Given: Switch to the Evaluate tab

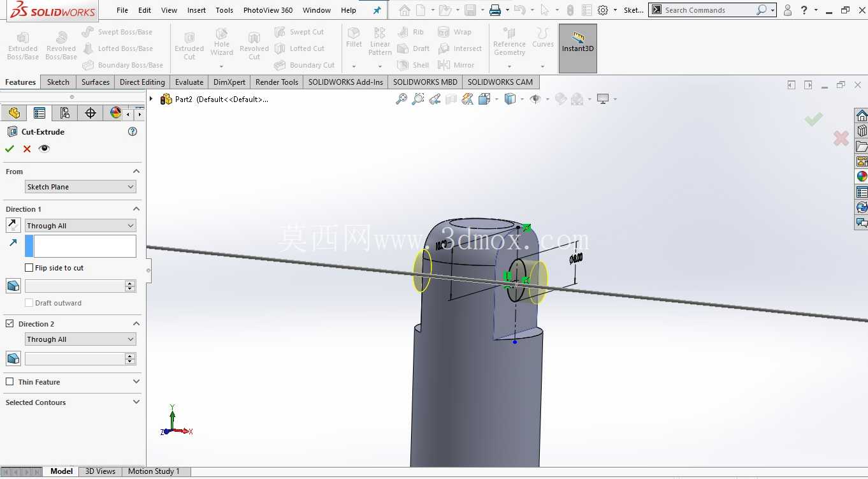Looking at the screenshot, I should tap(189, 82).
